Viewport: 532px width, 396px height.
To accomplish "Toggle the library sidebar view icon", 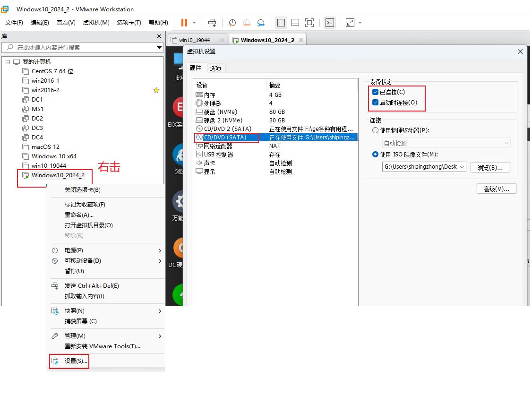I will pyautogui.click(x=281, y=23).
